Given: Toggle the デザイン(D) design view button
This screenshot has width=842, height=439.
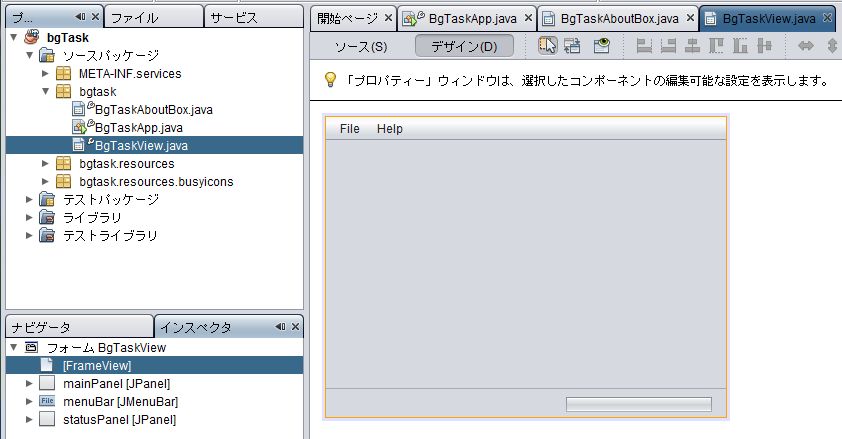Looking at the screenshot, I should pos(464,47).
